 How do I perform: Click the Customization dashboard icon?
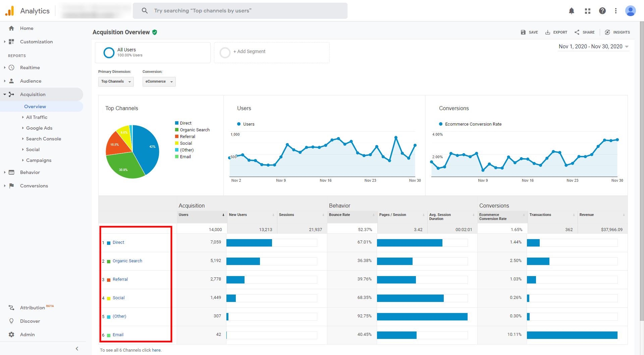pos(11,42)
